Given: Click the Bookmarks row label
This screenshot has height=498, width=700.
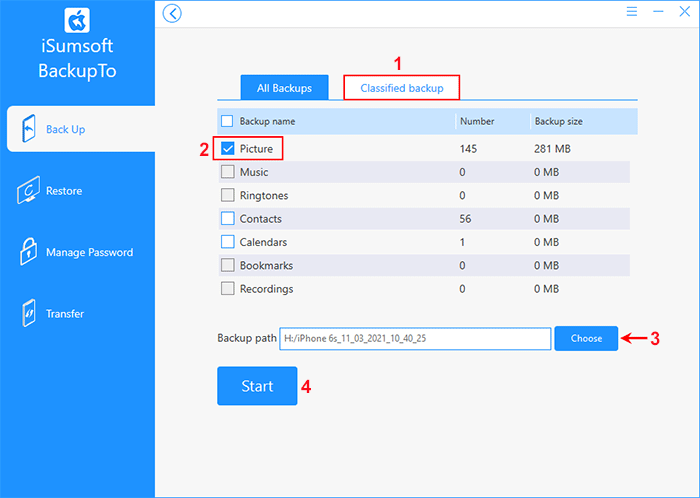Looking at the screenshot, I should pos(267,265).
